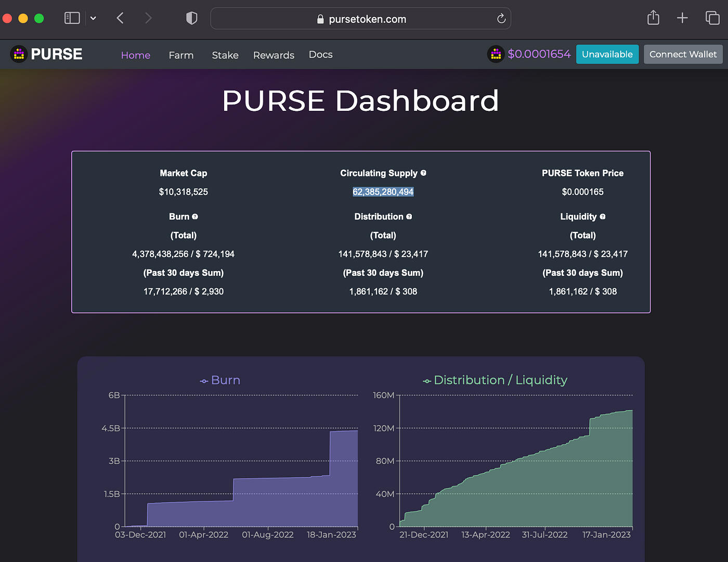Click the Unavailable button
Screen dimensions: 728x562
click(607, 54)
